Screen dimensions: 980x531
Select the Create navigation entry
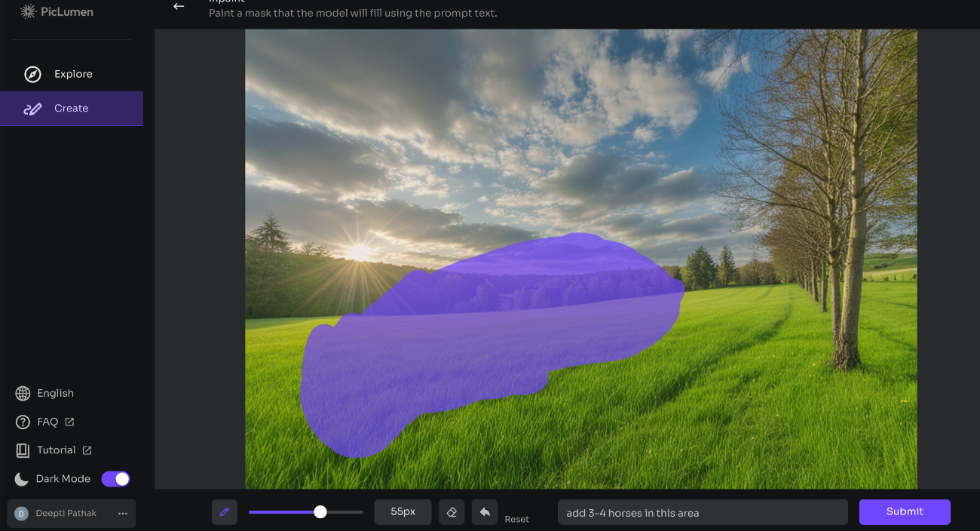(x=72, y=108)
